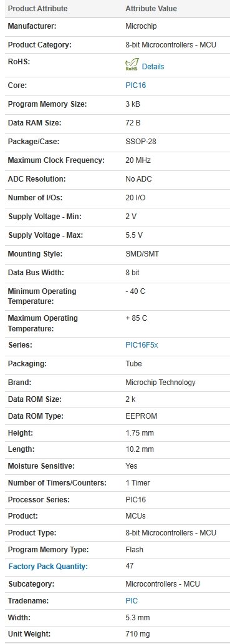
Task: Select the Attribute Value column header
Action: pyautogui.click(x=151, y=9)
